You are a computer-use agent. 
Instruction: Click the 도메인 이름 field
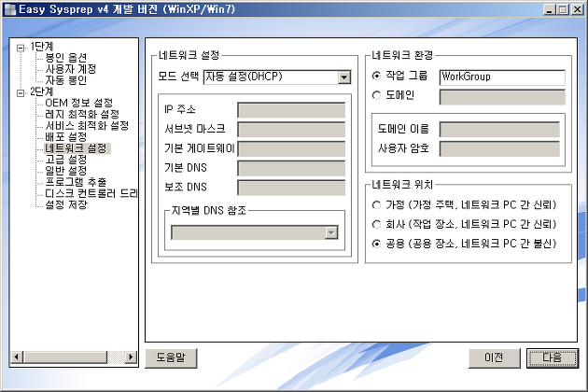pyautogui.click(x=499, y=130)
